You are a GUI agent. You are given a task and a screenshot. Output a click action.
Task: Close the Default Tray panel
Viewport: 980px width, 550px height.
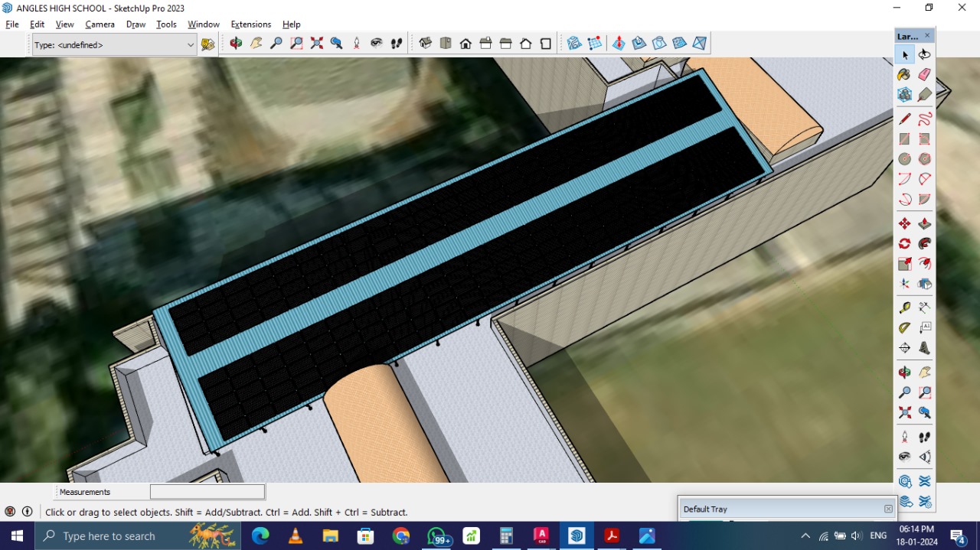pos(888,509)
